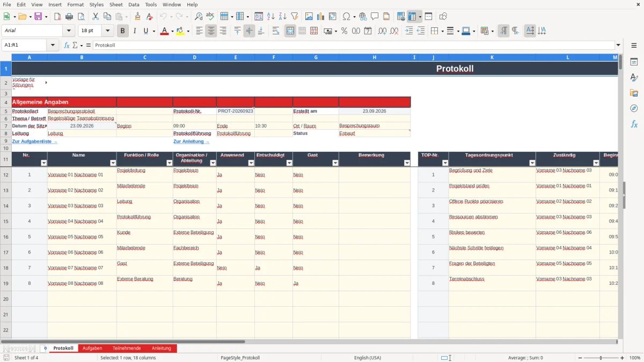
Task: Open Find and Replace icon
Action: [x=199, y=17]
